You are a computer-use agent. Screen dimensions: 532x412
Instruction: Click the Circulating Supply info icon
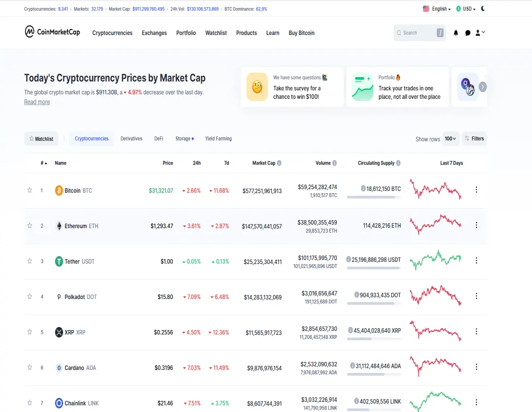(398, 163)
